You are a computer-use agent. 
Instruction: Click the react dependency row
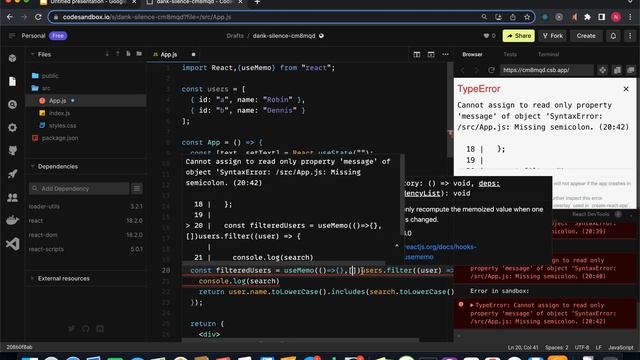coord(86,220)
